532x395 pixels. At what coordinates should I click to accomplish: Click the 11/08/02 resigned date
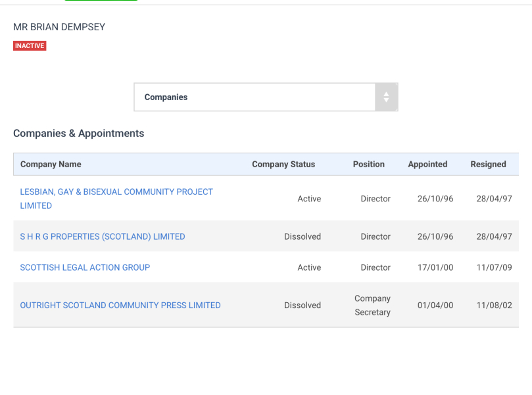494,305
